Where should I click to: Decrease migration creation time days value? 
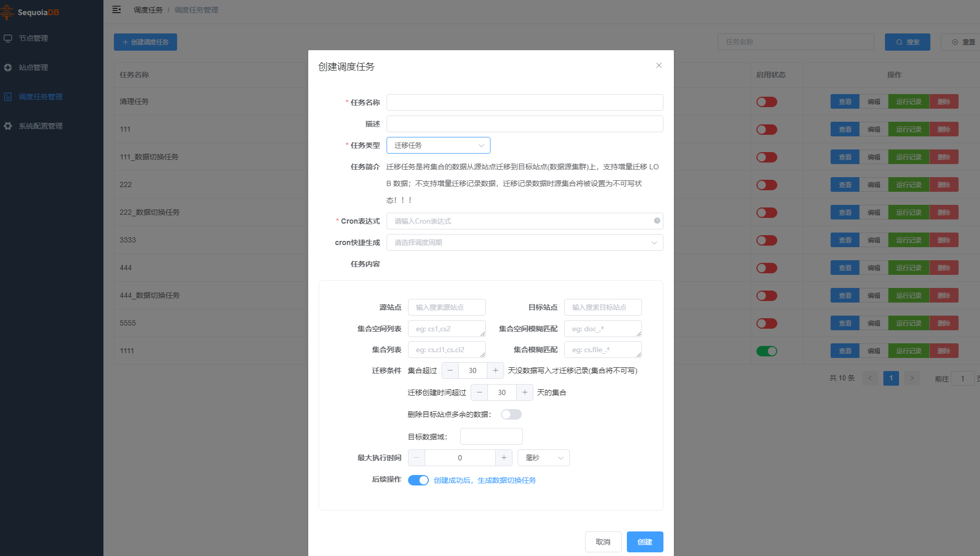[x=480, y=392]
